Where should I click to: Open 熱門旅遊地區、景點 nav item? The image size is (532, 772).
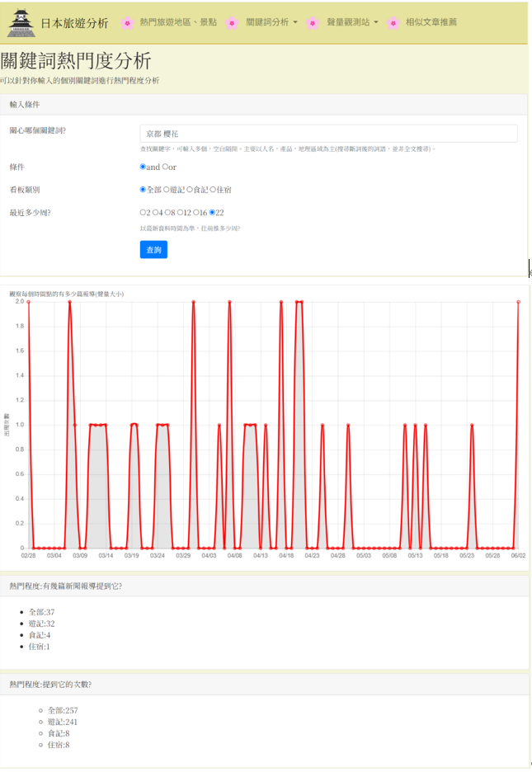pos(178,23)
